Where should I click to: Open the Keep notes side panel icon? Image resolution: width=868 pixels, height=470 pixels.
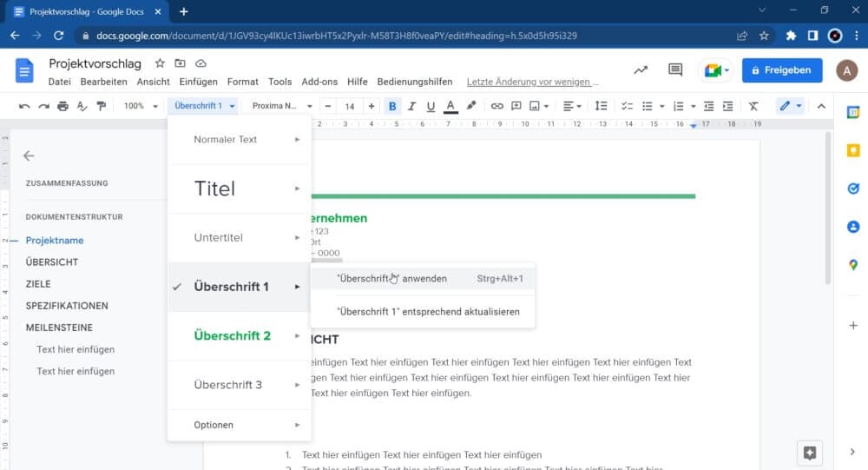tap(853, 151)
